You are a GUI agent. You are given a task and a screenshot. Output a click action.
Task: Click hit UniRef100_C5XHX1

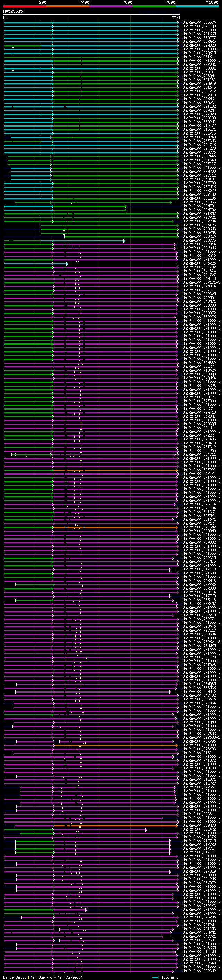(x=199, y=99)
